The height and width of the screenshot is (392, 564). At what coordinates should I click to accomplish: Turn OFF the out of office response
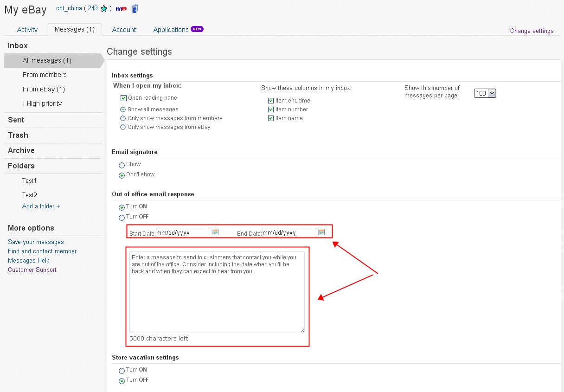click(x=122, y=217)
